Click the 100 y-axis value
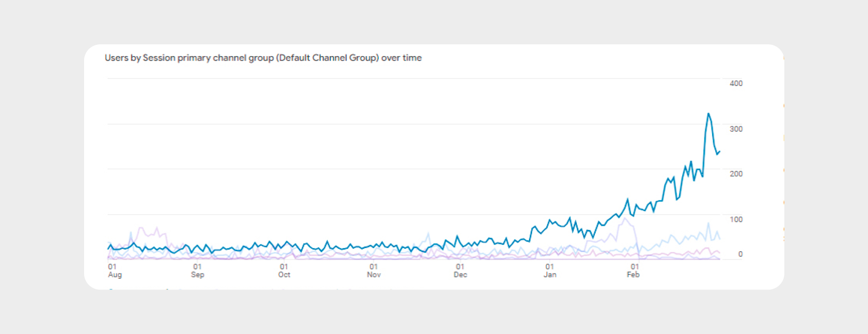Viewport: 868px width, 334px height. pos(736,219)
